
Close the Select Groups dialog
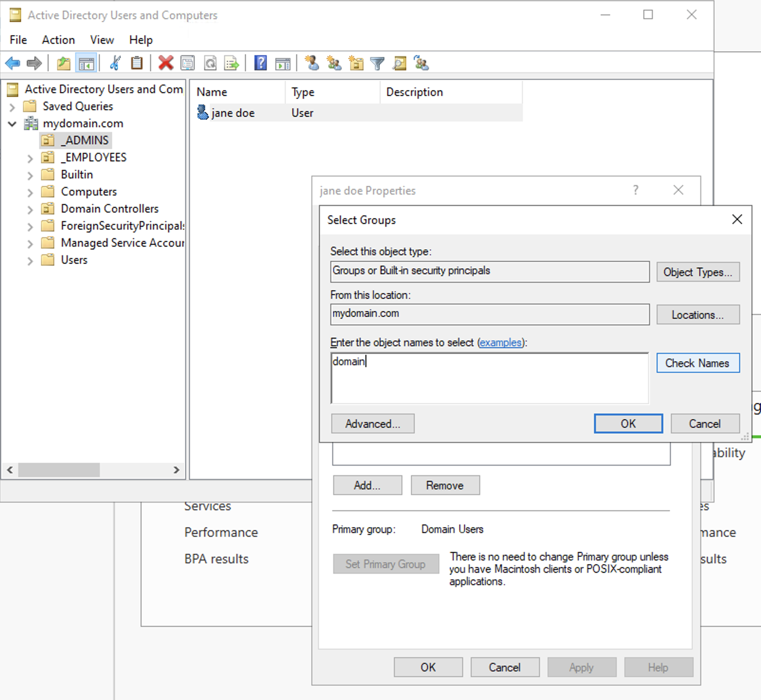(737, 219)
